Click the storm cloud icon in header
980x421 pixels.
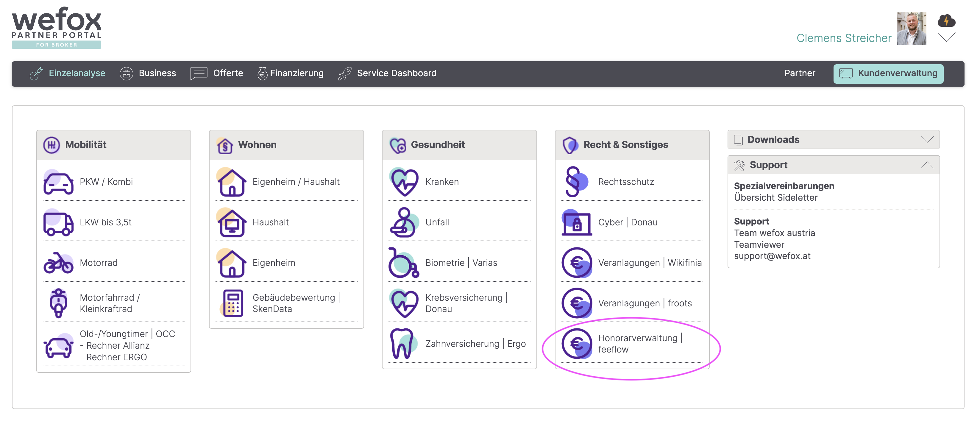click(x=946, y=21)
